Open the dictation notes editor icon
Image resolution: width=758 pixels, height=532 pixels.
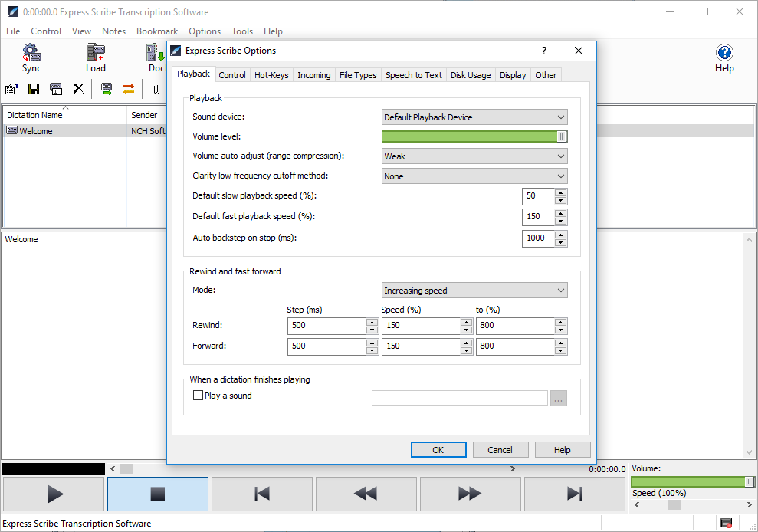coord(11,89)
